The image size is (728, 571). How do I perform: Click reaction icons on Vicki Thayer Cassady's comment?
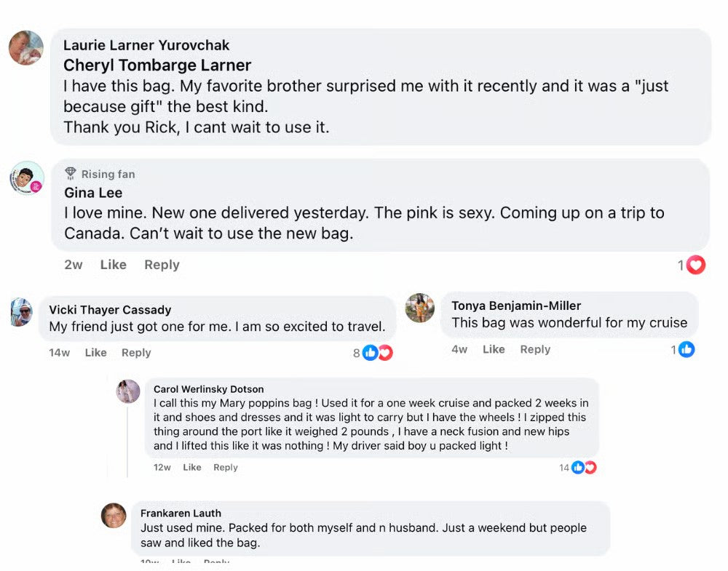[x=377, y=353]
